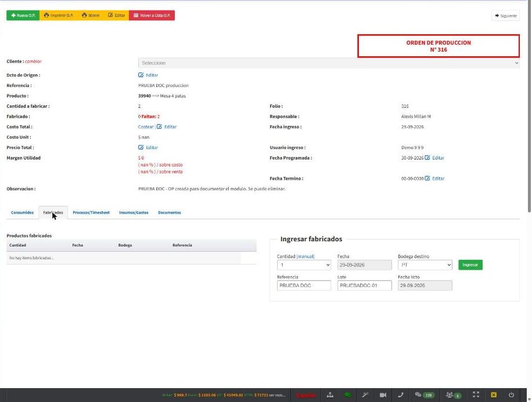Toggle fullscreen with the expand icon
Screen dimensions: 532x402
[x=476, y=394]
